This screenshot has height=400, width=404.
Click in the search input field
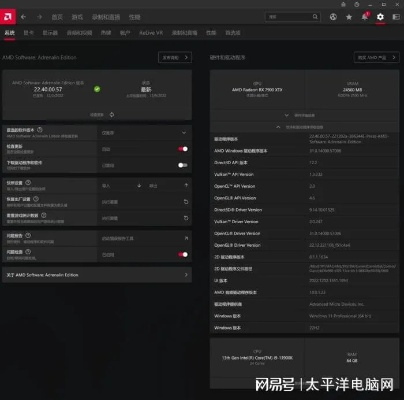pos(289,17)
